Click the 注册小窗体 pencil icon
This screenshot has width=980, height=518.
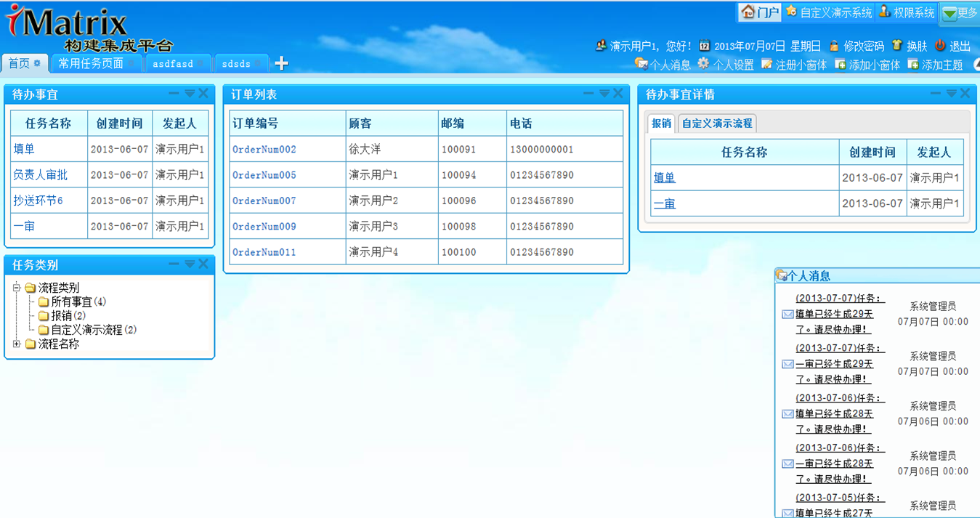766,64
